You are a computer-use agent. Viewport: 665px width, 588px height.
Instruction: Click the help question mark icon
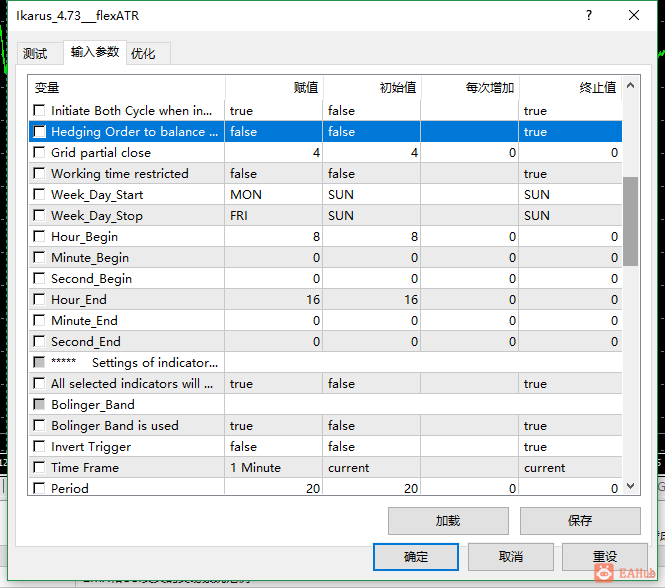pyautogui.click(x=589, y=15)
